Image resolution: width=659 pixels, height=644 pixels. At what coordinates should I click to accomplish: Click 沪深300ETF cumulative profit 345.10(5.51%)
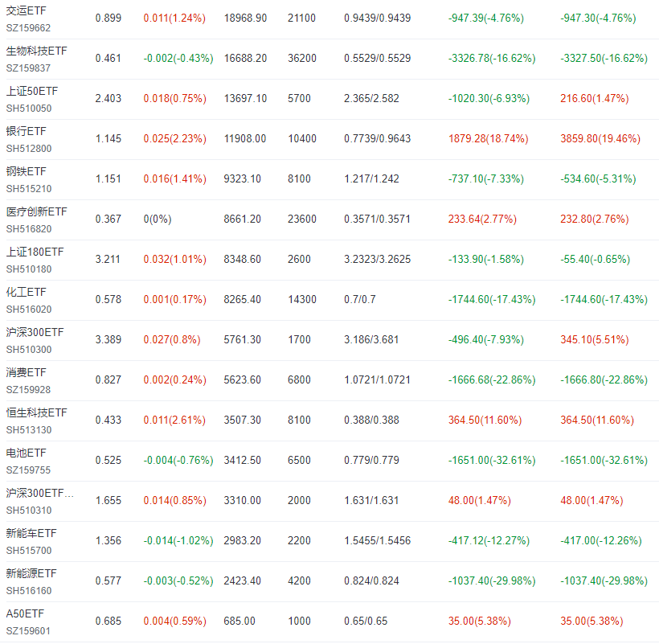pos(594,339)
